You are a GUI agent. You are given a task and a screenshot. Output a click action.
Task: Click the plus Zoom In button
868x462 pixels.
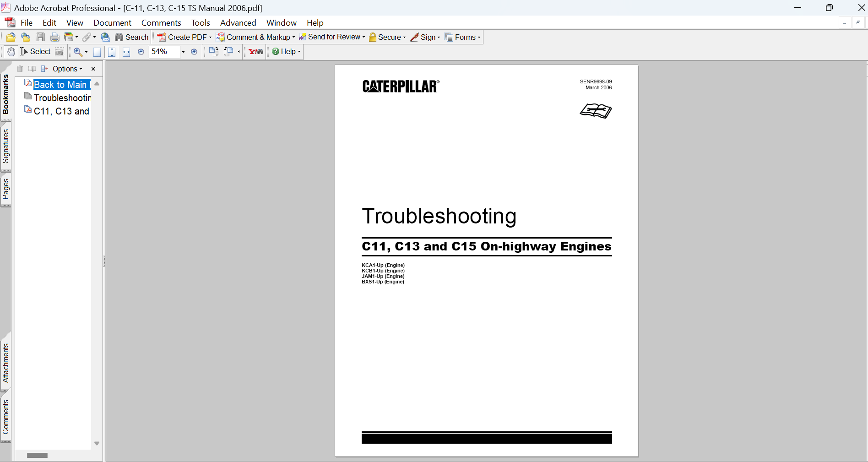[194, 52]
